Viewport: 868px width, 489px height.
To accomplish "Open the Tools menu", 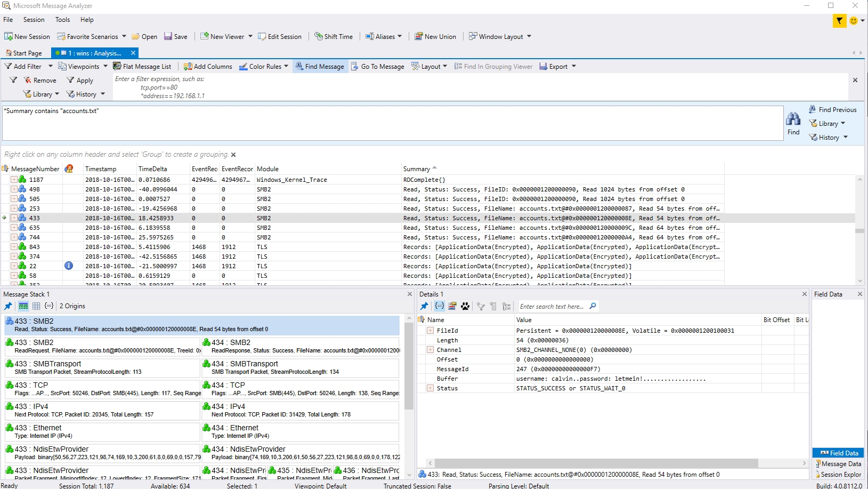I will (62, 20).
